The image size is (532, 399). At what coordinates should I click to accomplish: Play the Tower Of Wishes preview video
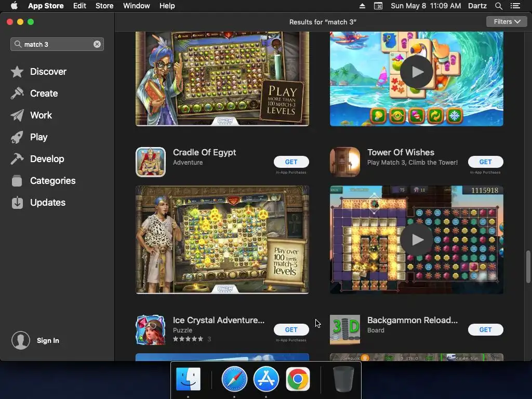tap(416, 240)
